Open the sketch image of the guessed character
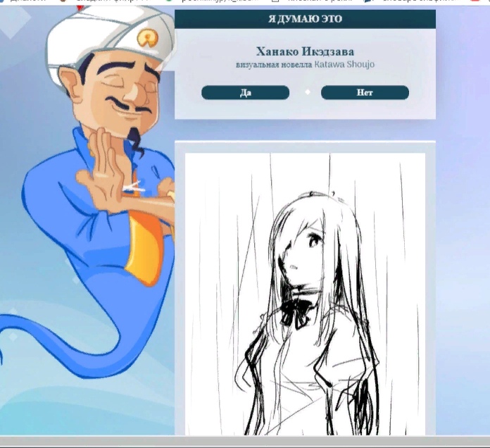This screenshot has width=490, height=448. [x=305, y=294]
